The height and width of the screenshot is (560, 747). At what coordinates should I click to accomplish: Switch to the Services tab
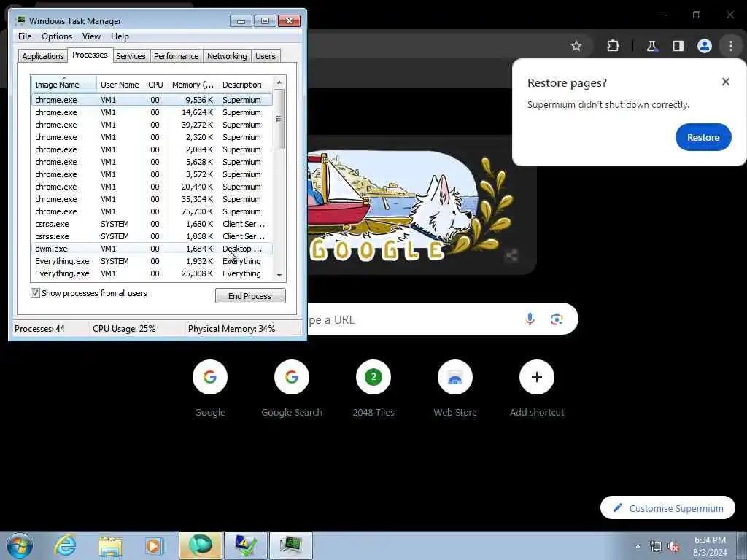tap(131, 56)
